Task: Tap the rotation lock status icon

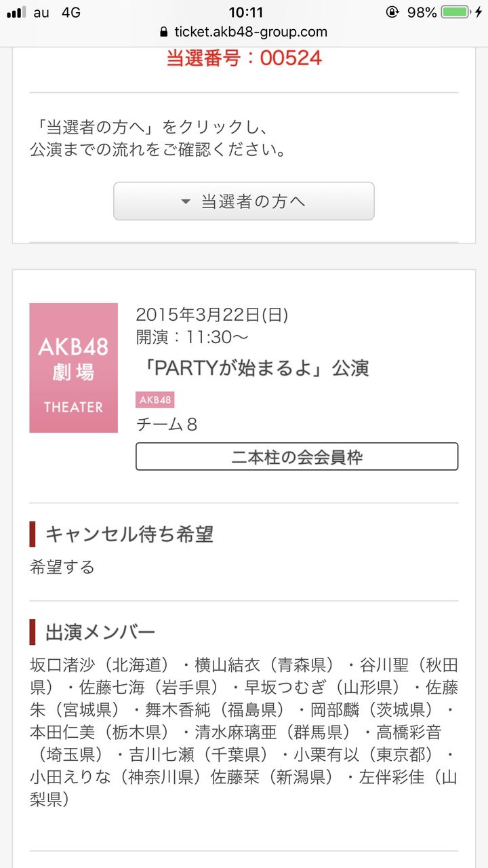Action: [x=392, y=12]
